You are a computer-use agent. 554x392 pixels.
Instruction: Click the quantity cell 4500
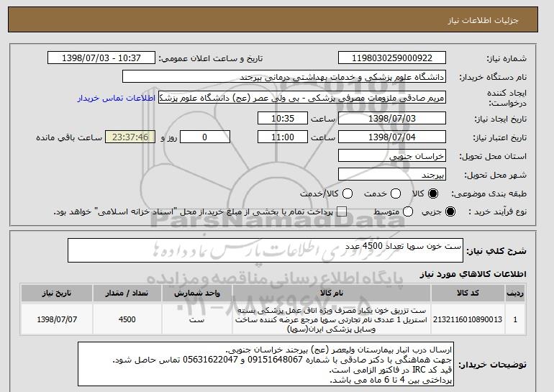click(127, 319)
